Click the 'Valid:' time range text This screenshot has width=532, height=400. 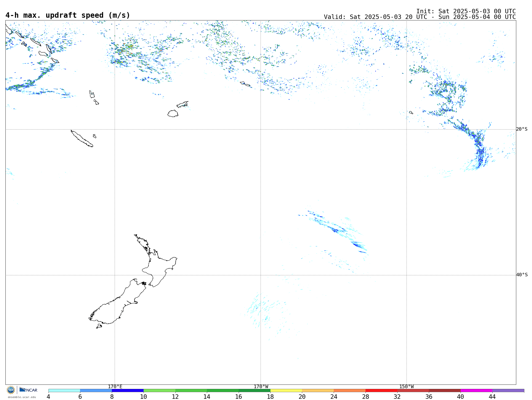point(420,17)
